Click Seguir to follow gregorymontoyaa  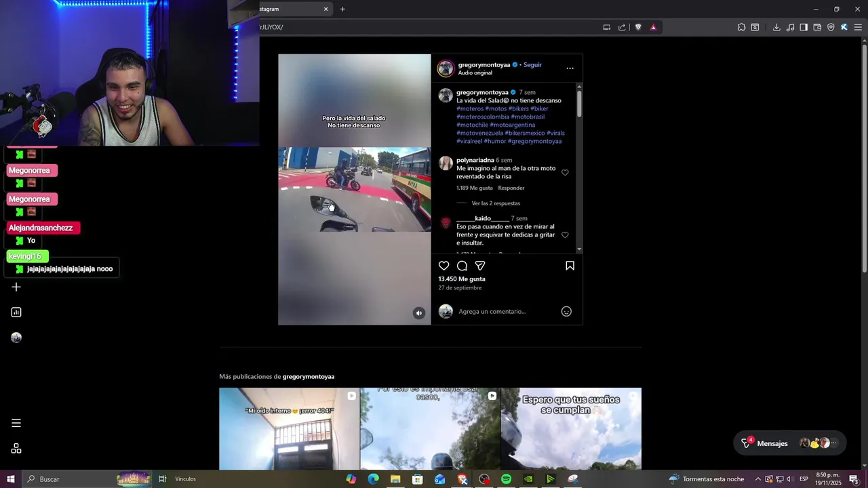tap(532, 64)
